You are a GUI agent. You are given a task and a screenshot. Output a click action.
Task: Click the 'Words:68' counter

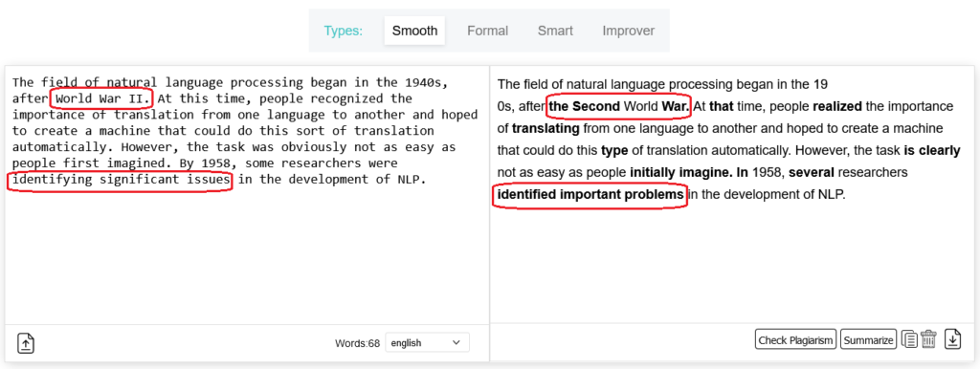(357, 343)
